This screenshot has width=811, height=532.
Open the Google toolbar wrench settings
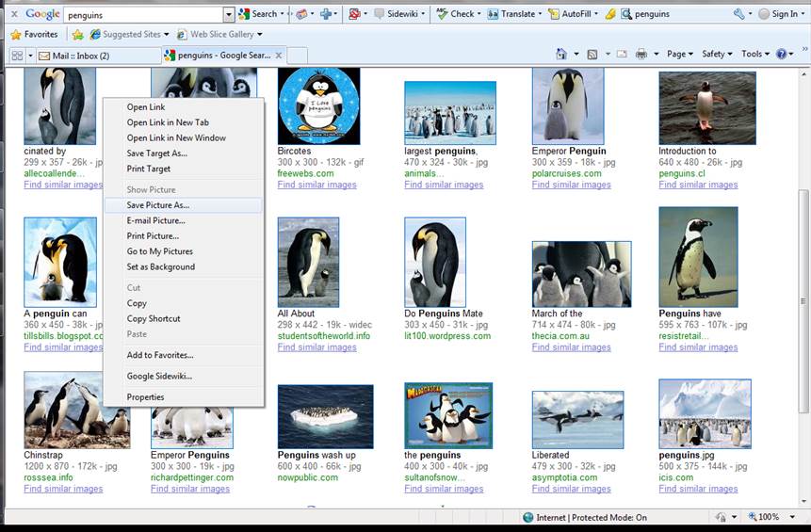738,14
